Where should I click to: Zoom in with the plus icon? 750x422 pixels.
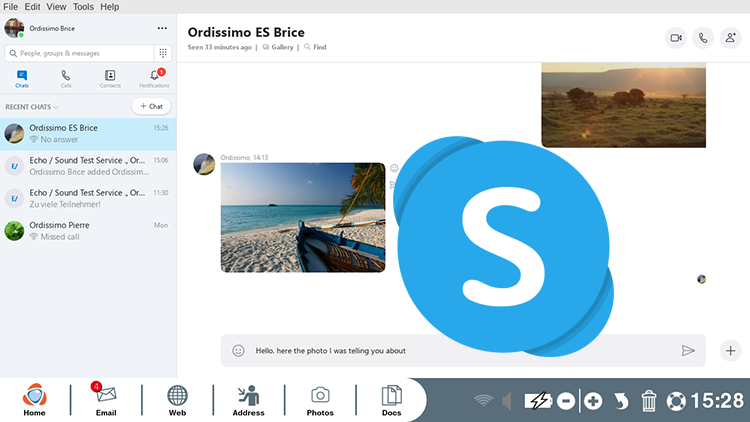tap(593, 401)
